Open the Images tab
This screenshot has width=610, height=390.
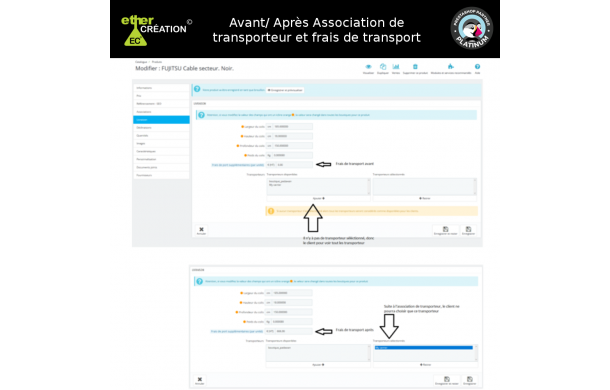pyautogui.click(x=161, y=144)
